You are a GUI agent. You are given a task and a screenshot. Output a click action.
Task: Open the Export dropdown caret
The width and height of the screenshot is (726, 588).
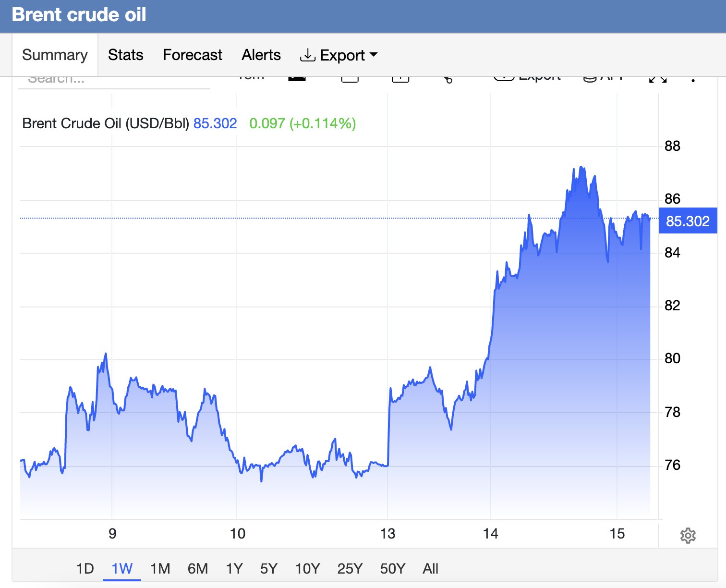click(x=374, y=55)
